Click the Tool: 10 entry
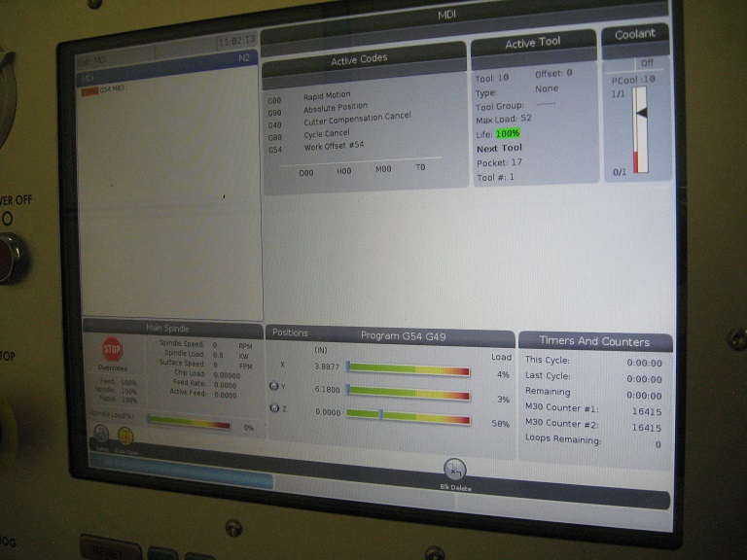This screenshot has width=747, height=560. 492,78
